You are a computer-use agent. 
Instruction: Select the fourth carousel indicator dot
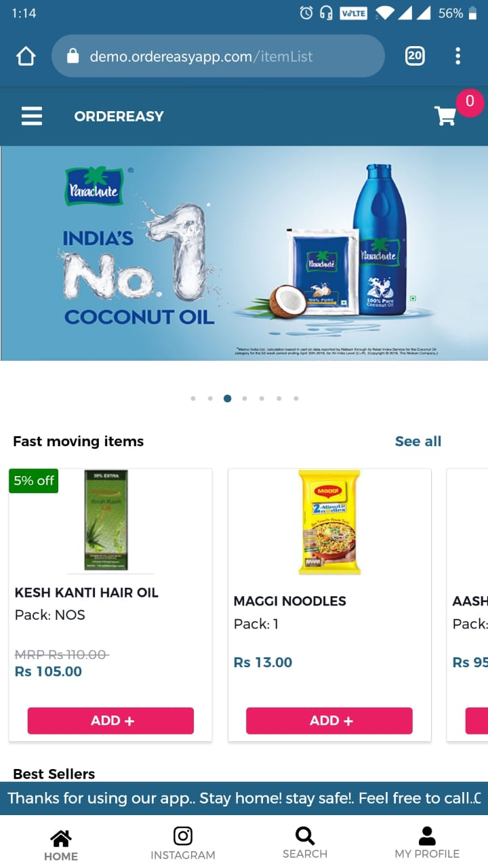(x=245, y=399)
